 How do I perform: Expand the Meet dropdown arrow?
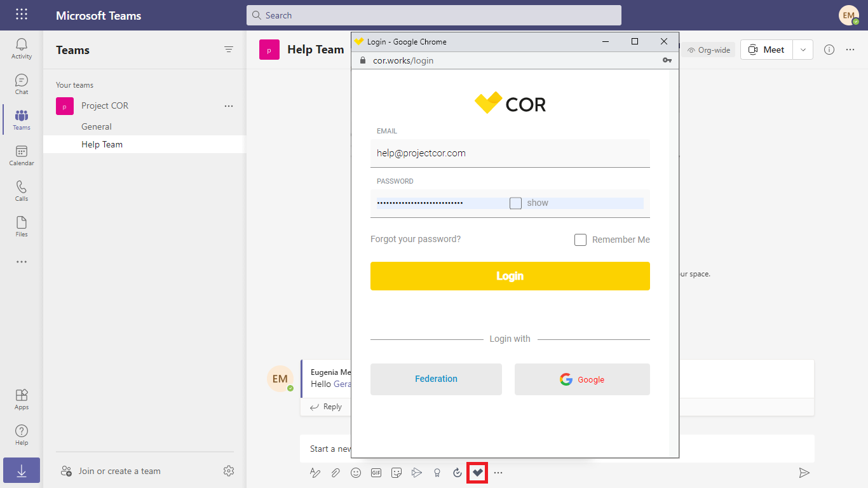(803, 50)
